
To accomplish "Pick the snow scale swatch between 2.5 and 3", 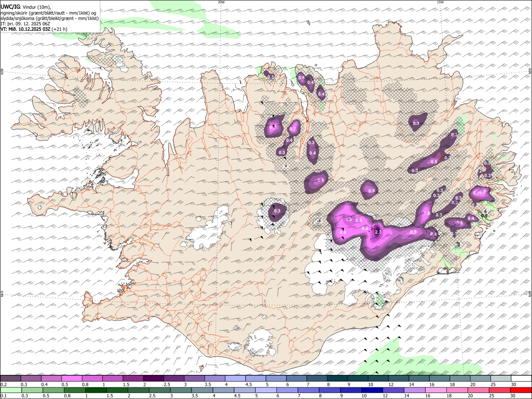I will pyautogui.click(x=174, y=378).
